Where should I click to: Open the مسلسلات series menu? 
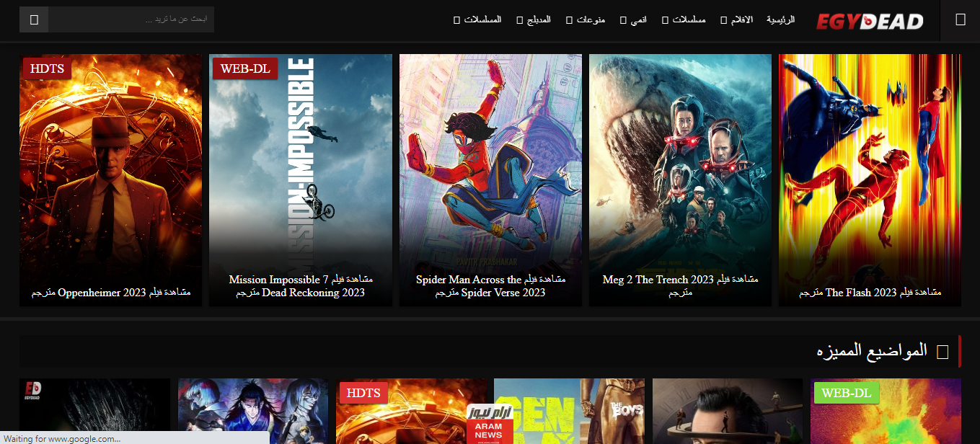689,19
